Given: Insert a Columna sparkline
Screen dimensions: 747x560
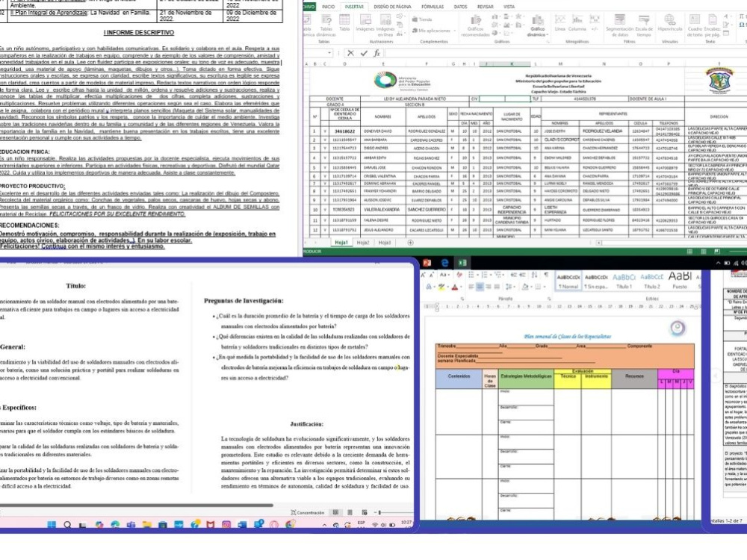Looking at the screenshot, I should tap(577, 23).
